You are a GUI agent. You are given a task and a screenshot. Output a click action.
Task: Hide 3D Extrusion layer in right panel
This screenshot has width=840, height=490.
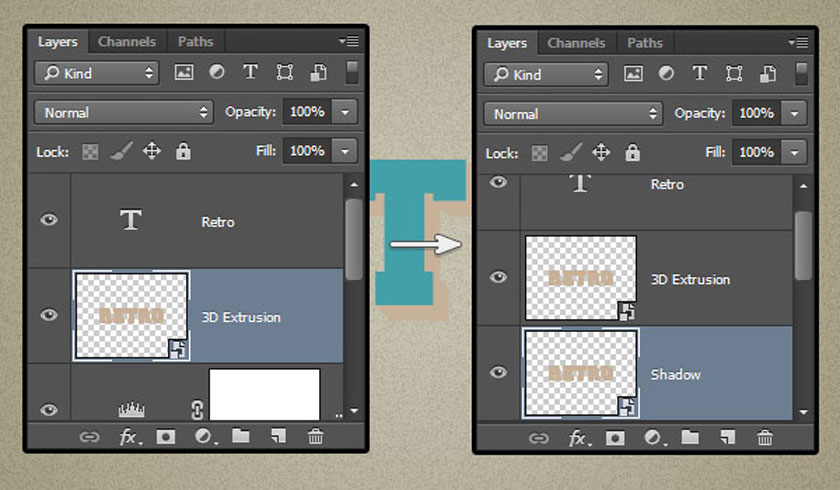[x=498, y=277]
